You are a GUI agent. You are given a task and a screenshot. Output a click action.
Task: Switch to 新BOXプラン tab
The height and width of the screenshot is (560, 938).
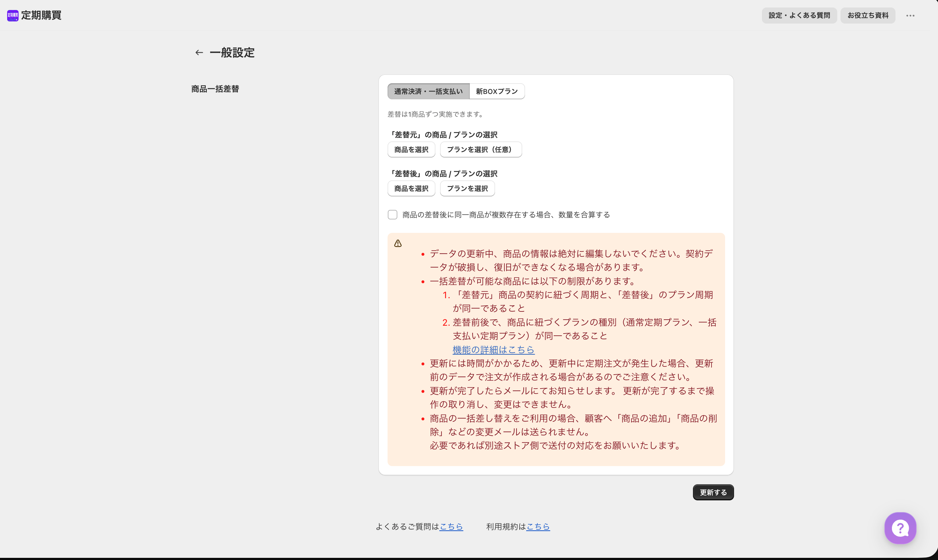click(497, 91)
